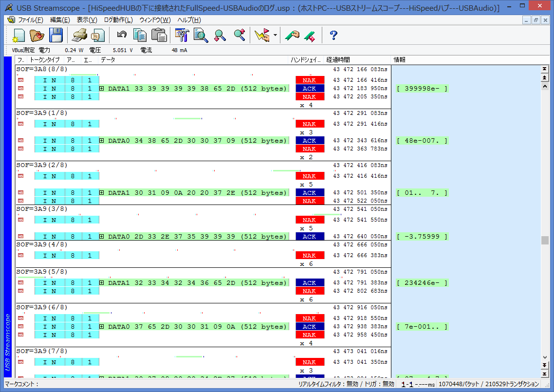Click the ハンドシェイ… column header
554x392 pixels.
(306, 60)
